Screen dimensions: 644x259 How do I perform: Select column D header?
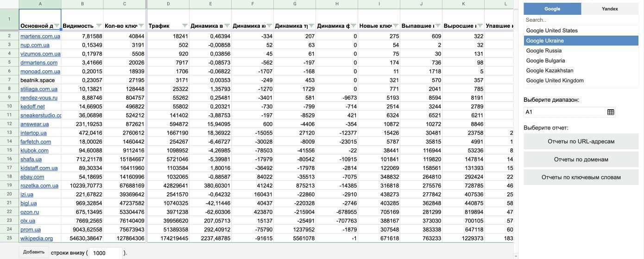click(x=168, y=4)
